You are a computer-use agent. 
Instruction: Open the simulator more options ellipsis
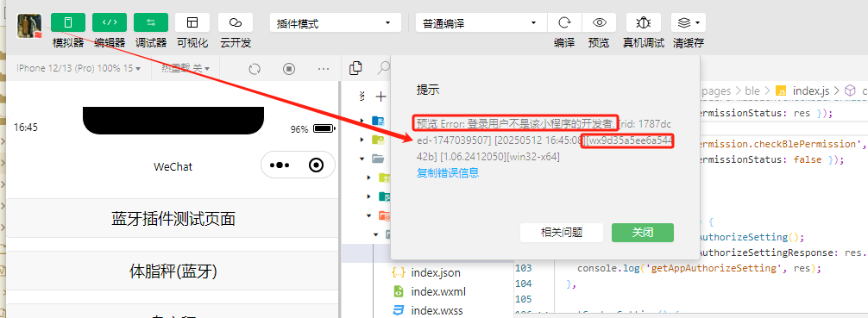coord(324,69)
